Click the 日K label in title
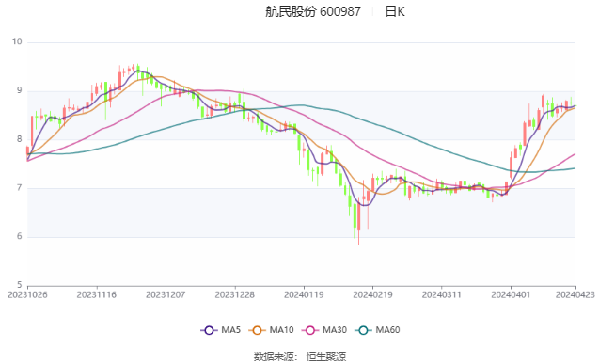The width and height of the screenshot is (599, 364). coord(395,11)
